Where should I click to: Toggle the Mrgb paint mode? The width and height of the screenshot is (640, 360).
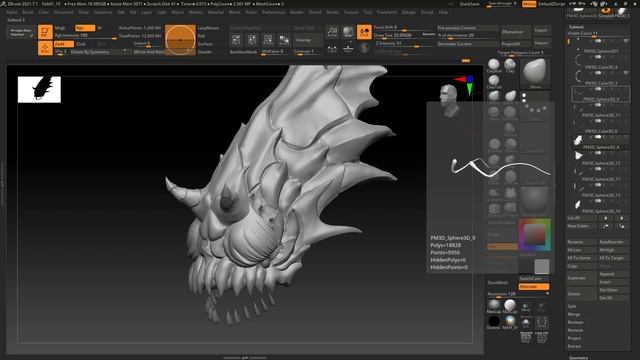click(x=60, y=28)
